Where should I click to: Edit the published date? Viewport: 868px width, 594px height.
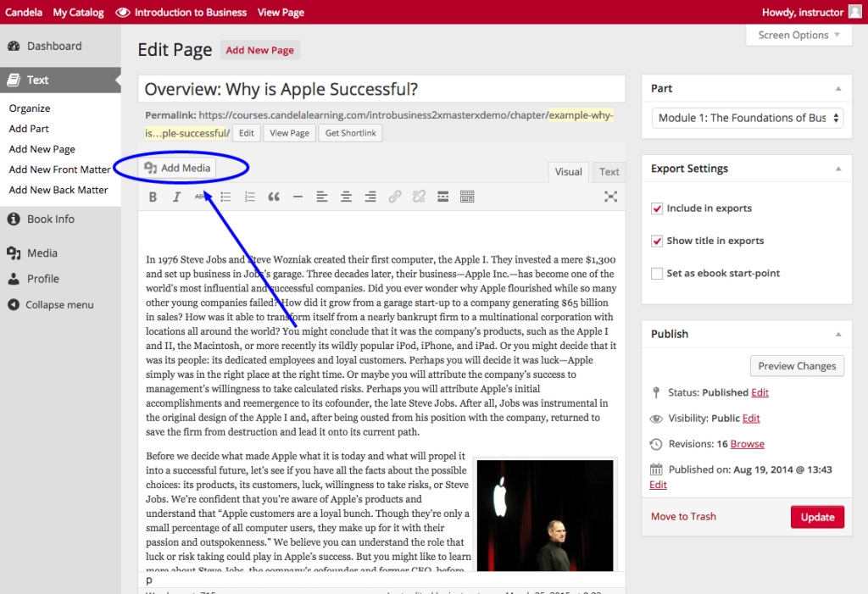point(658,485)
